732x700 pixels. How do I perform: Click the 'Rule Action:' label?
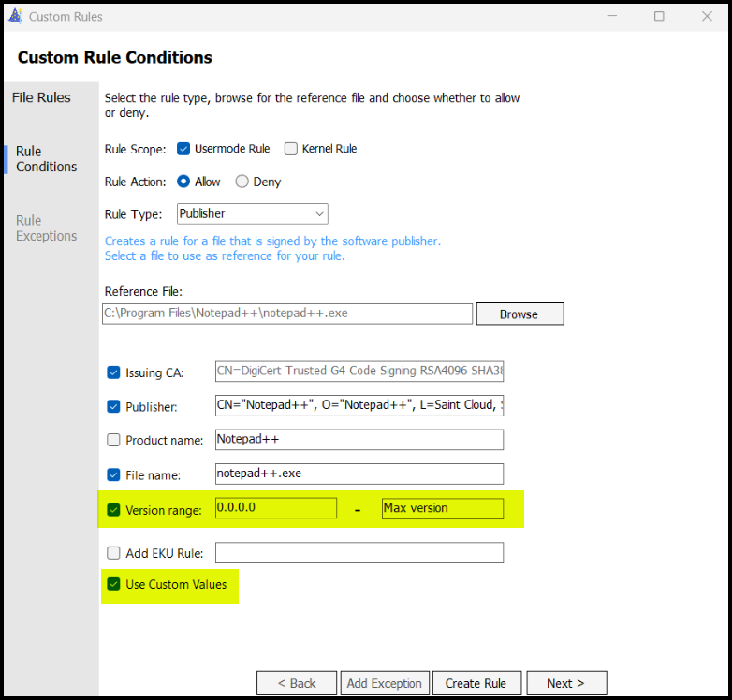pos(136,182)
